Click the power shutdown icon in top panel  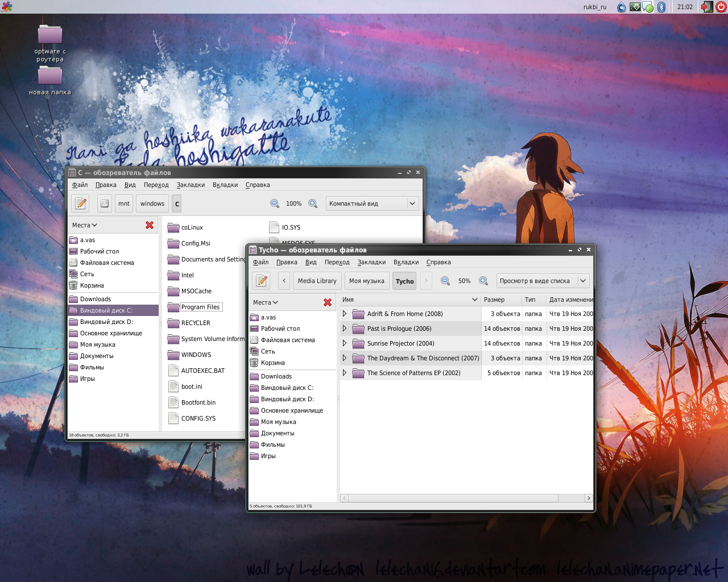(x=721, y=7)
